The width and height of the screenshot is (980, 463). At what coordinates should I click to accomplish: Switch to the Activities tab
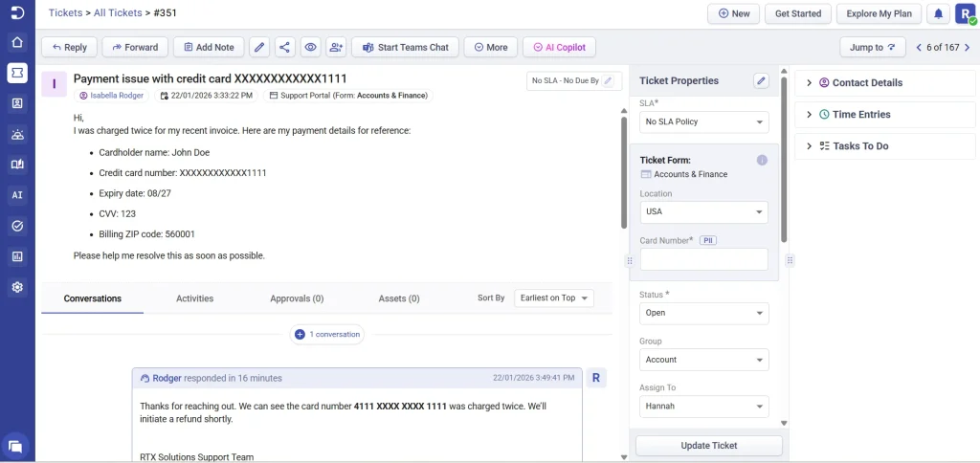tap(195, 298)
